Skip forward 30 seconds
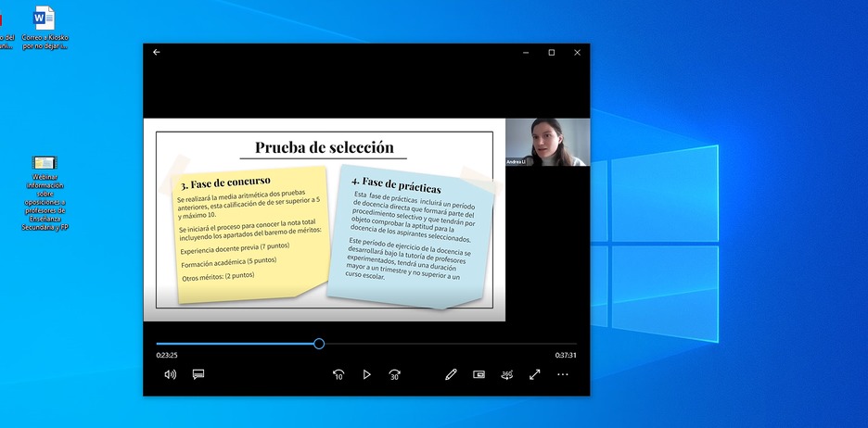Screen dimensions: 868x428 pyautogui.click(x=394, y=374)
